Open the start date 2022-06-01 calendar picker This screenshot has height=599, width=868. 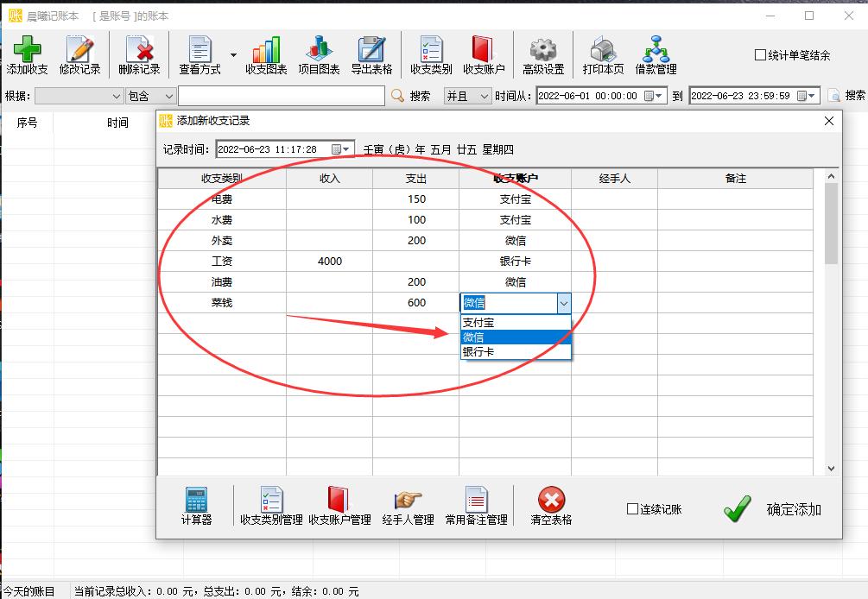click(654, 96)
